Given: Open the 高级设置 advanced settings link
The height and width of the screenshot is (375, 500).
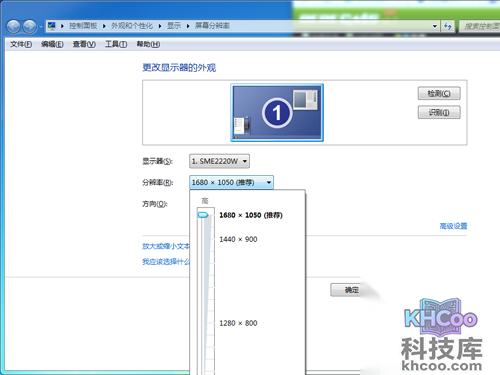Looking at the screenshot, I should tap(453, 226).
